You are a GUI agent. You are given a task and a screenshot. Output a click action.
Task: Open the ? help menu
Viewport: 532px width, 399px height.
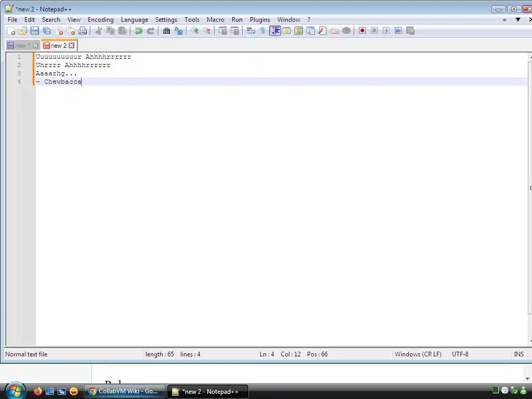click(309, 20)
